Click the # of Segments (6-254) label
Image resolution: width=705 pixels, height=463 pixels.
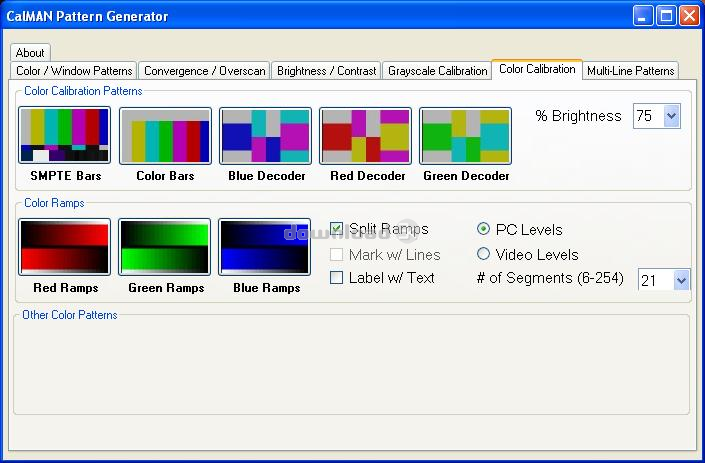550,278
